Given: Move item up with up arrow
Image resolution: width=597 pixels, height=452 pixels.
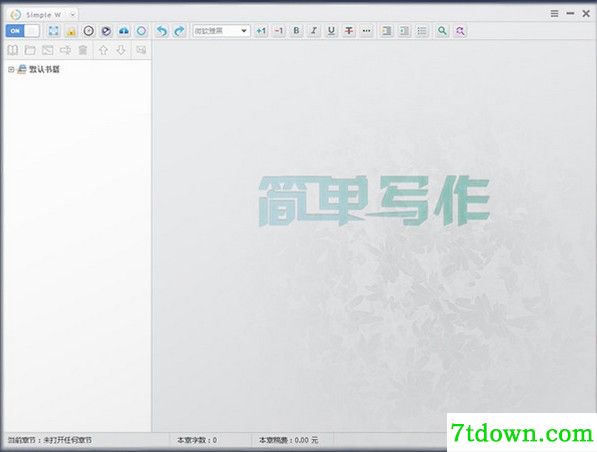Looking at the screenshot, I should pos(103,50).
